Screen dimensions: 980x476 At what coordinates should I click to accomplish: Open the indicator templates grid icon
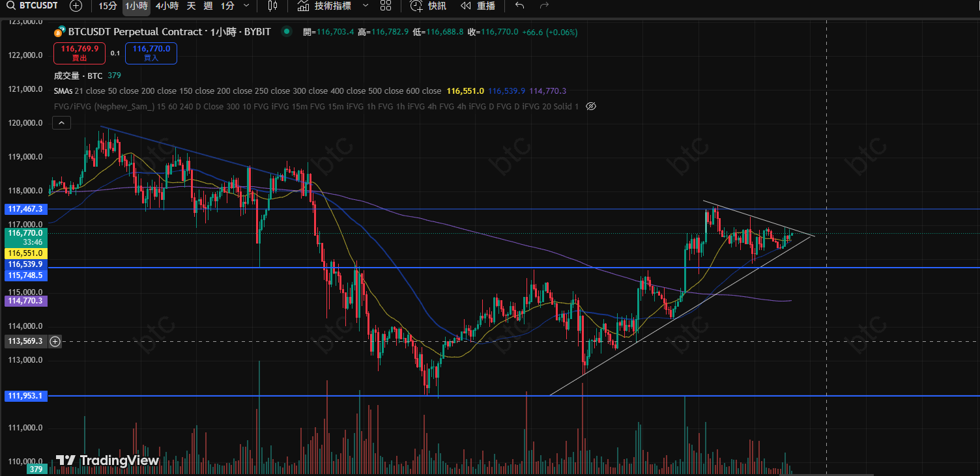[x=386, y=6]
